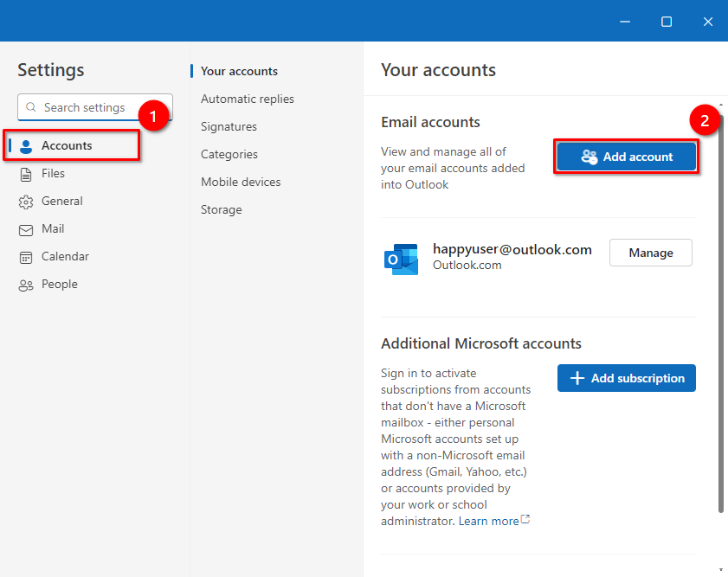Click the magnifier icon in search box
Screen dimensions: 728x577
pos(30,107)
